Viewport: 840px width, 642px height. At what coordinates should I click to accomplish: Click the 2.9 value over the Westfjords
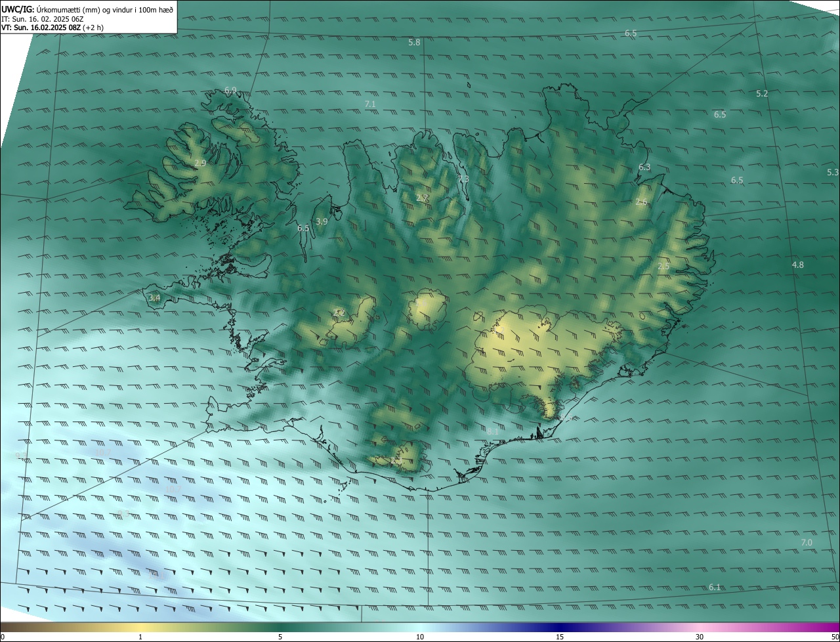pos(200,163)
